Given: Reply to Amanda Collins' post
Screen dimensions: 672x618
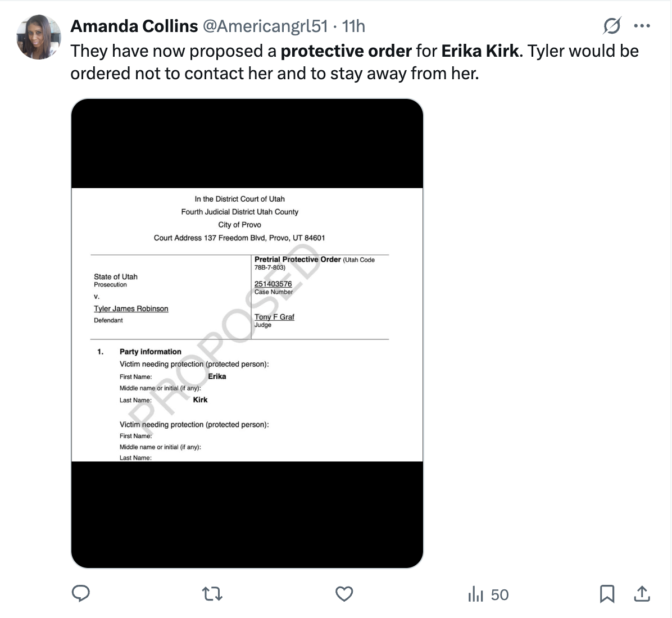Looking at the screenshot, I should pyautogui.click(x=81, y=593).
